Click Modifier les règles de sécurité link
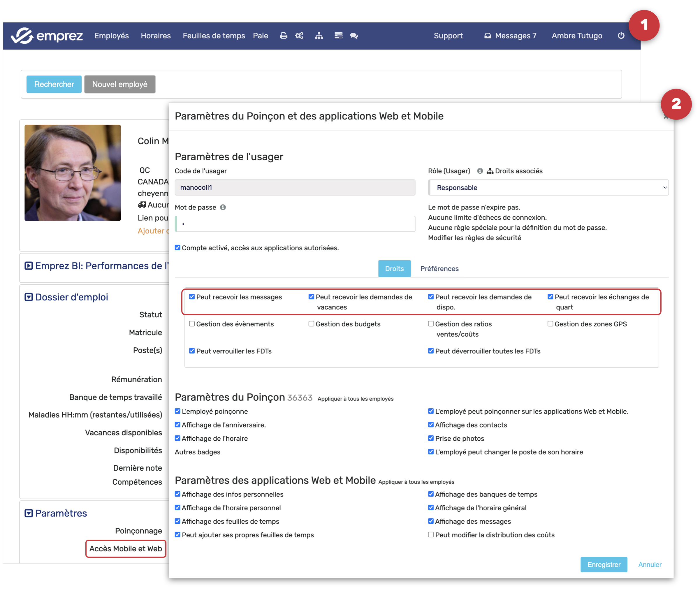The height and width of the screenshot is (591, 700). (x=474, y=238)
